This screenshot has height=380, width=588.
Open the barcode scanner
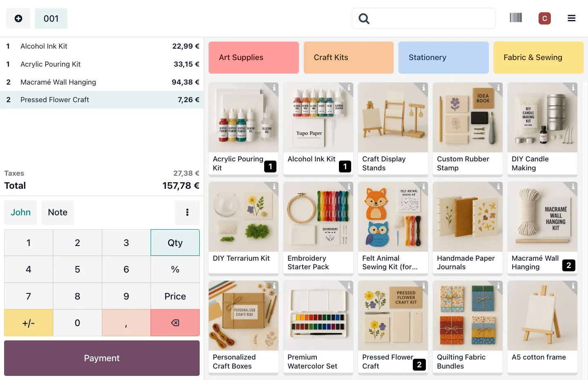516,18
